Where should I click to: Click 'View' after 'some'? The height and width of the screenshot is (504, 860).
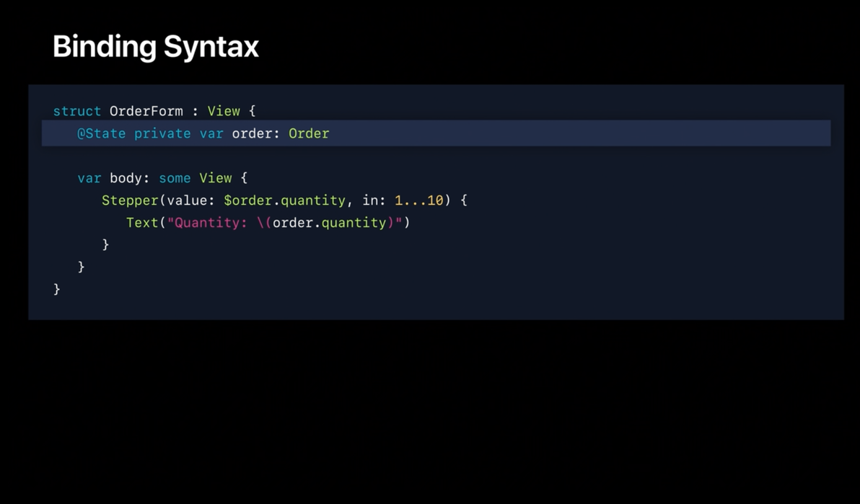pos(216,178)
